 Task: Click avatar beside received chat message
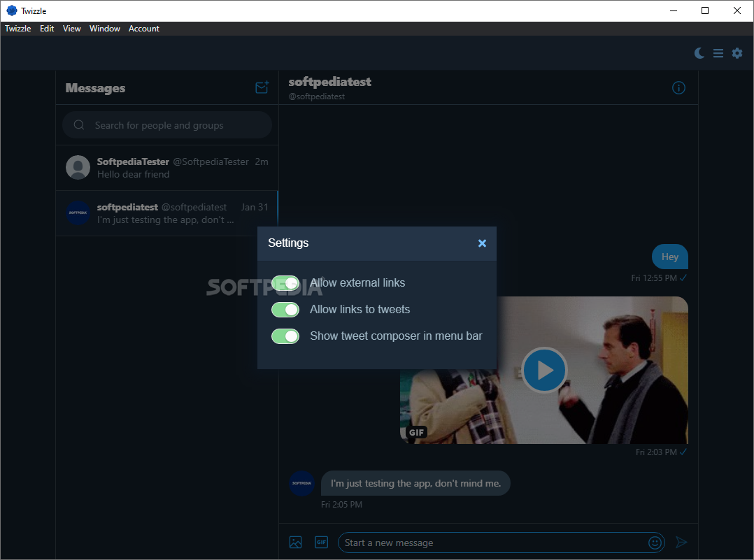[x=301, y=483]
